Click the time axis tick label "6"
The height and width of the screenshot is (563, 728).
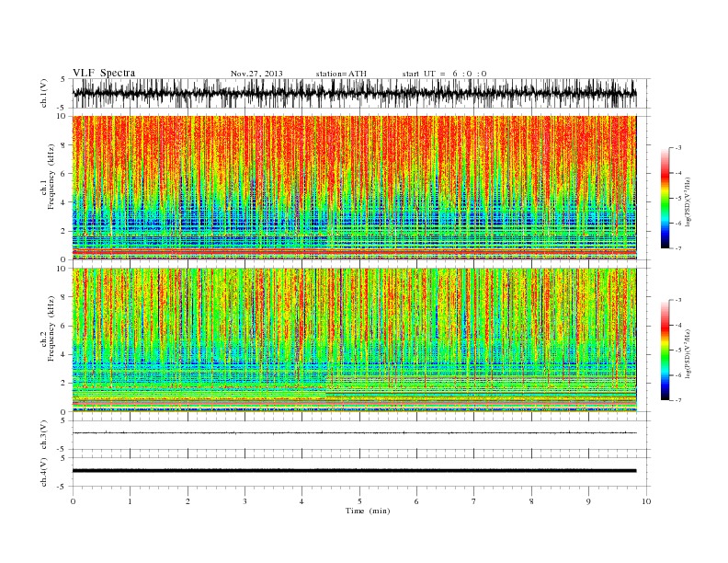coord(417,501)
